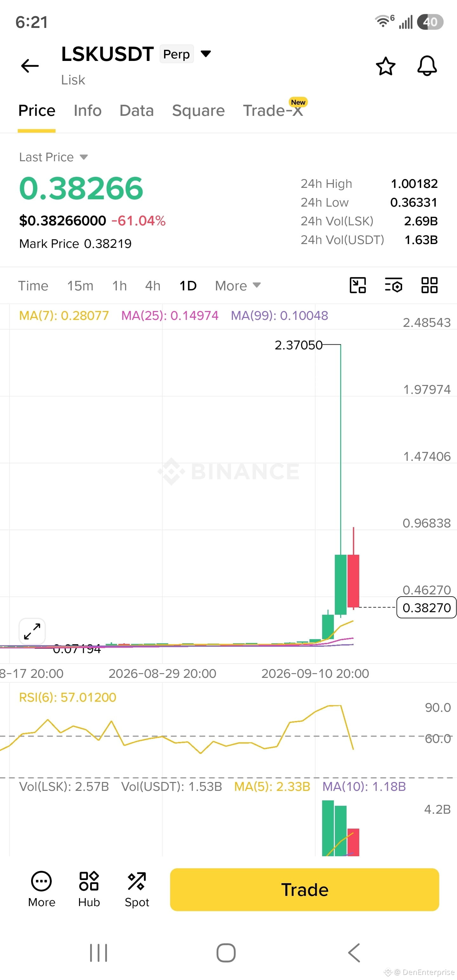Tap the back arrow icon

pos(30,66)
